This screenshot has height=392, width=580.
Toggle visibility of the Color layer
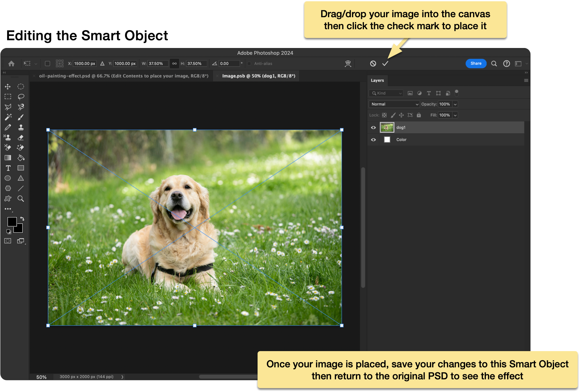click(x=373, y=140)
